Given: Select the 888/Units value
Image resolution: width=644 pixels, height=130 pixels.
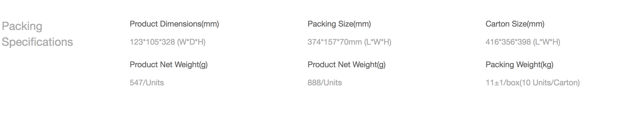Looking at the screenshot, I should coord(325,83).
